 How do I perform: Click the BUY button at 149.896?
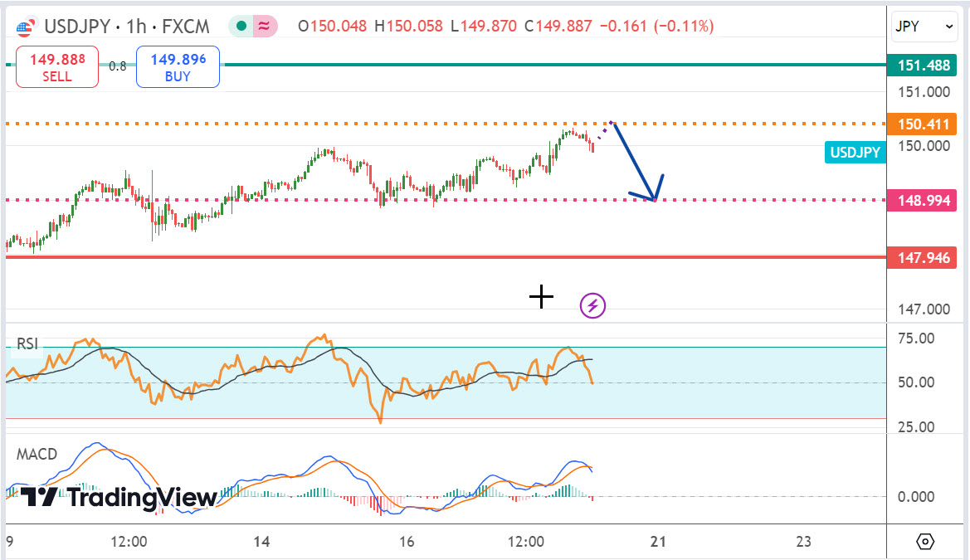coord(178,67)
